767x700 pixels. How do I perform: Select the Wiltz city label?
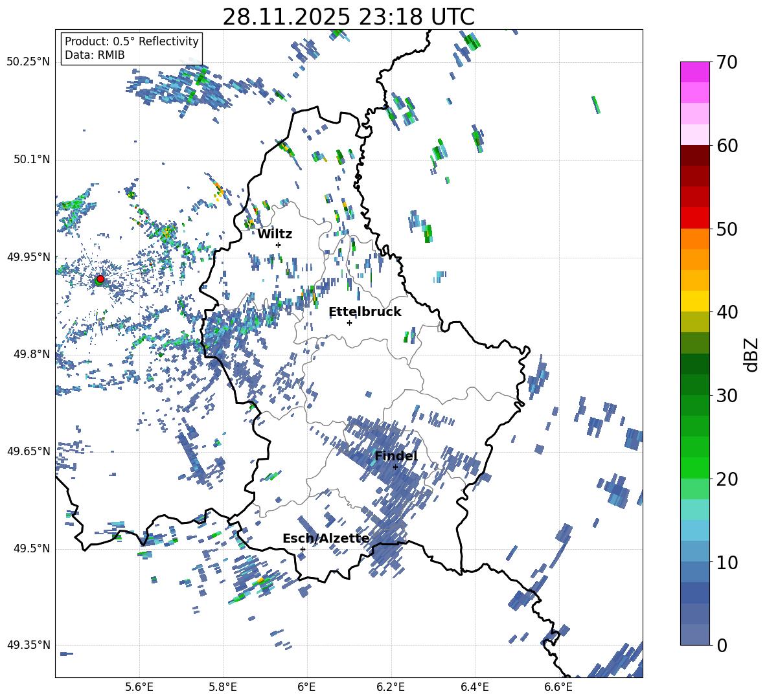click(275, 234)
